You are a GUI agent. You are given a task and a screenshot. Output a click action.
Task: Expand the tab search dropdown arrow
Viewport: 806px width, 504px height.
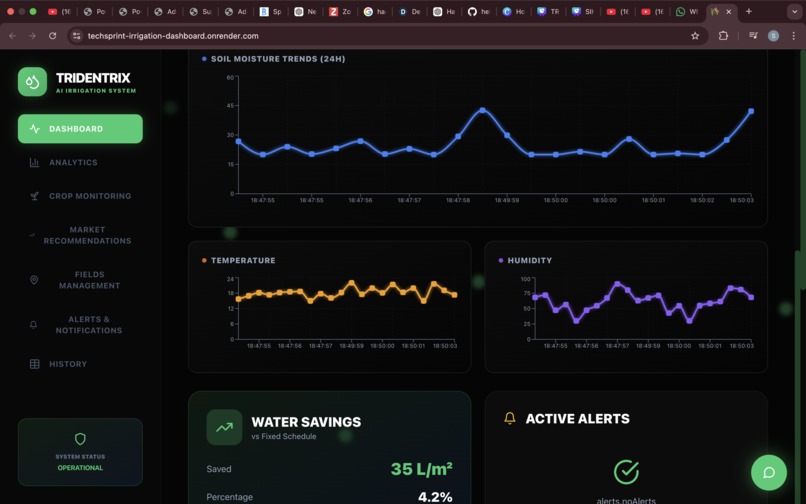(x=795, y=11)
